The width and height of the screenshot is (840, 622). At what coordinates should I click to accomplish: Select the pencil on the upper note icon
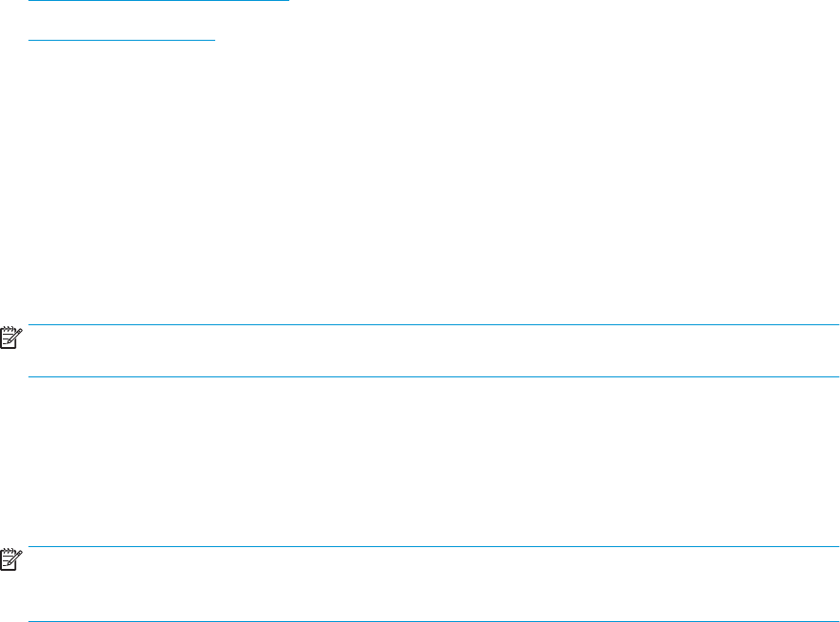[17, 336]
